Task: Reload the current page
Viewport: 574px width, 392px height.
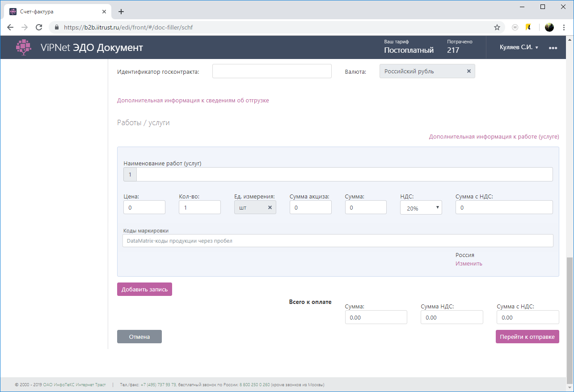Action: (x=39, y=27)
